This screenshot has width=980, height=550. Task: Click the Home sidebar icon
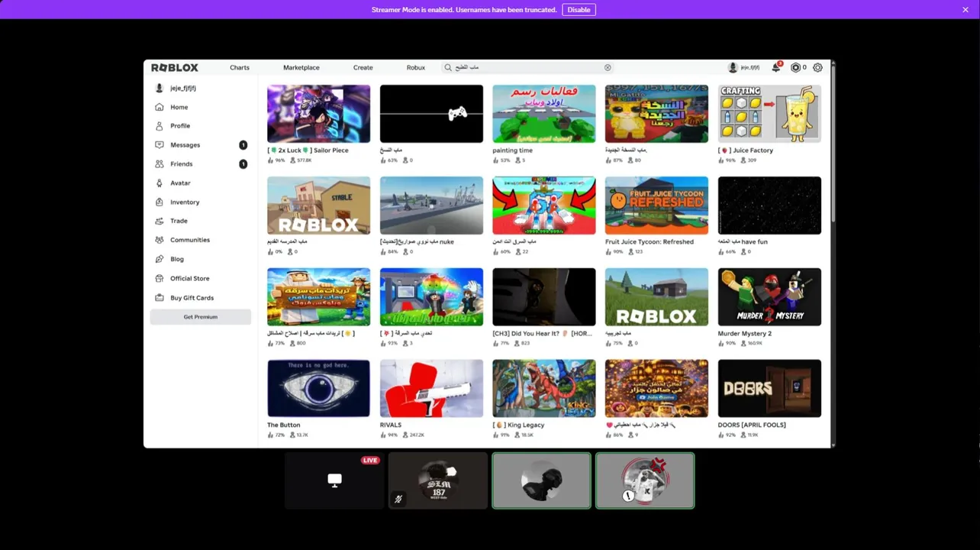[x=159, y=107]
